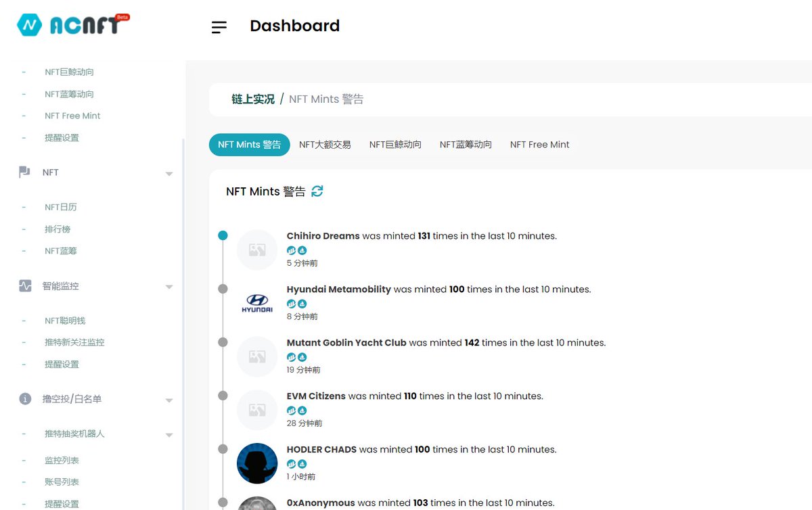
Task: Collapse the NFT sidebar section arrow
Action: click(169, 174)
